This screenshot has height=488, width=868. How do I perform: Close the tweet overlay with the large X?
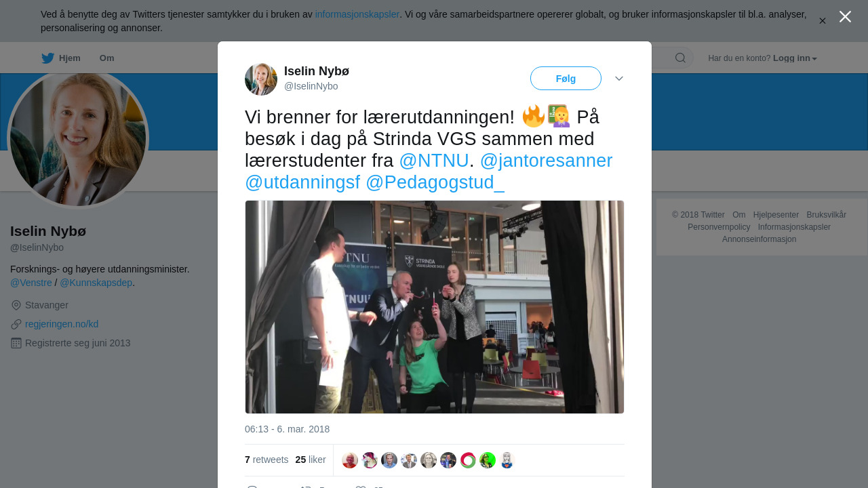pyautogui.click(x=845, y=17)
